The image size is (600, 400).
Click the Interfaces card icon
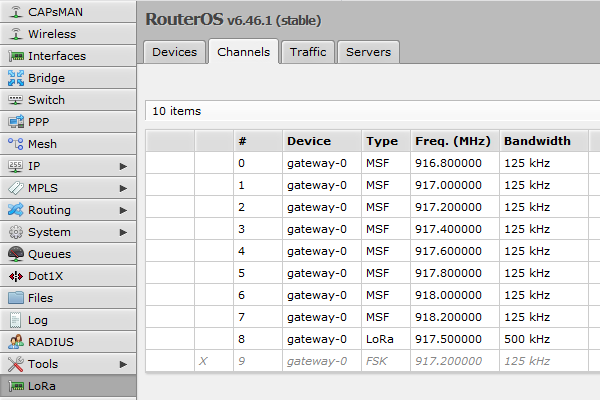tap(16, 56)
